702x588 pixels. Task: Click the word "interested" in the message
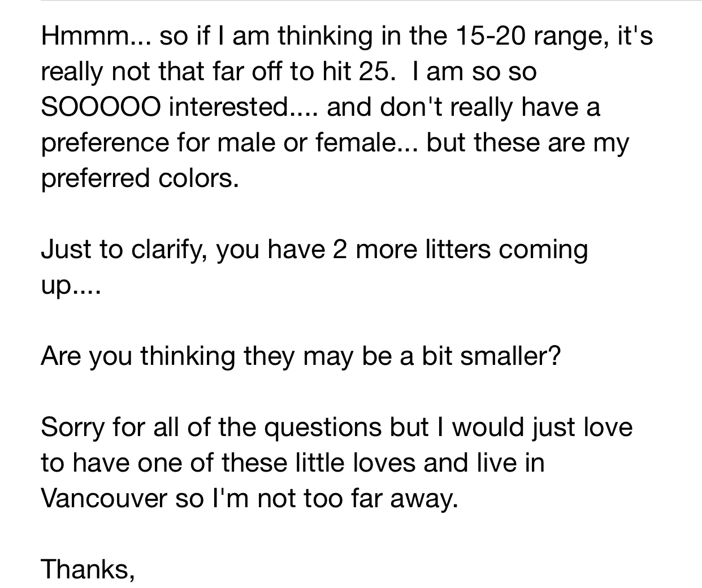(x=227, y=107)
